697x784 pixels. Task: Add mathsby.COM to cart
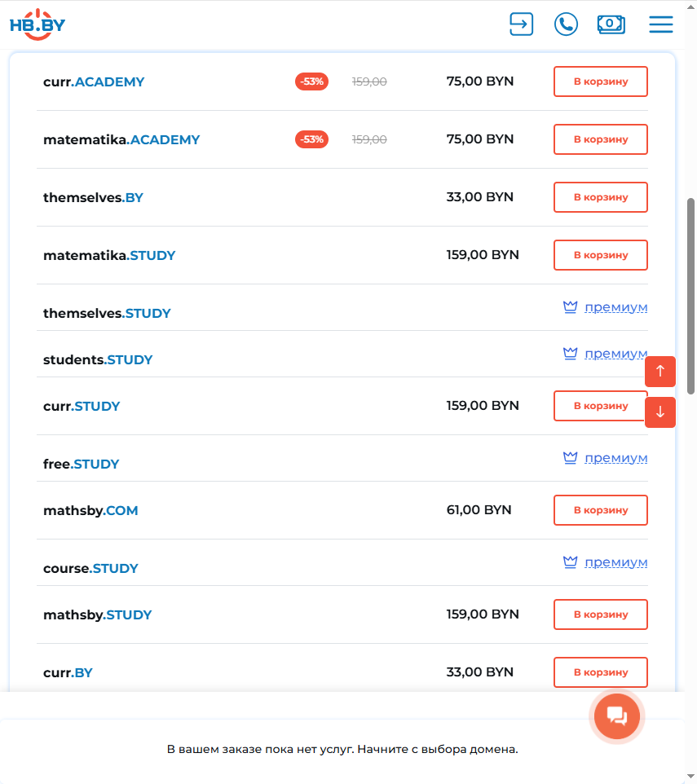click(x=601, y=510)
